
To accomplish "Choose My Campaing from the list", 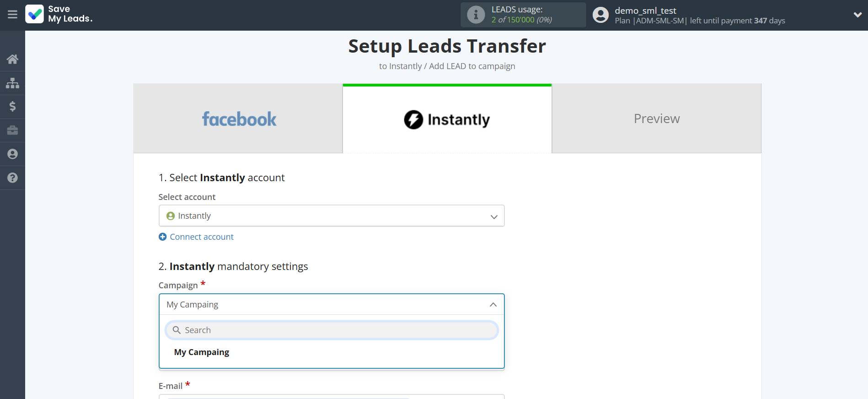I will click(x=202, y=352).
